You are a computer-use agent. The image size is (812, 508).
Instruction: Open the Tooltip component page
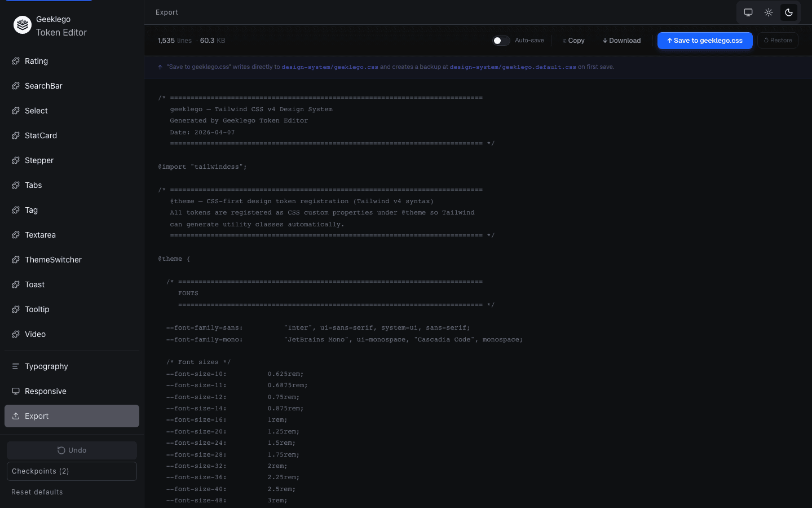[x=72, y=309]
